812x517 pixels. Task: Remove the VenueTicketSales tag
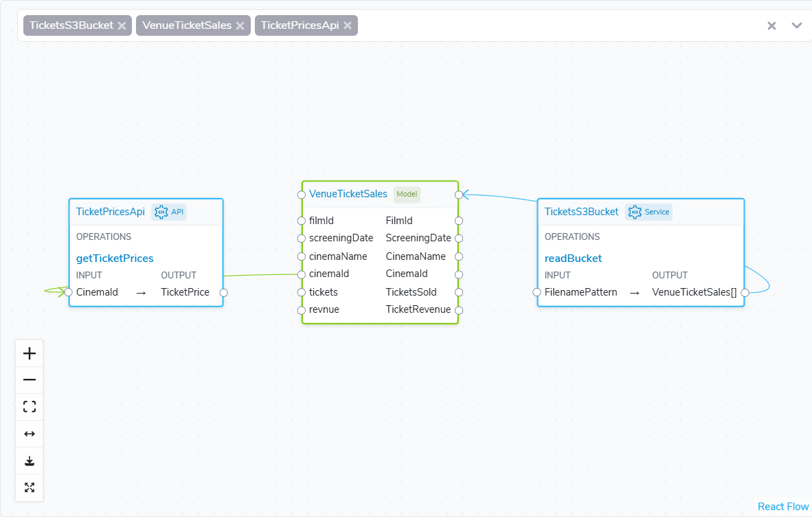pos(240,25)
